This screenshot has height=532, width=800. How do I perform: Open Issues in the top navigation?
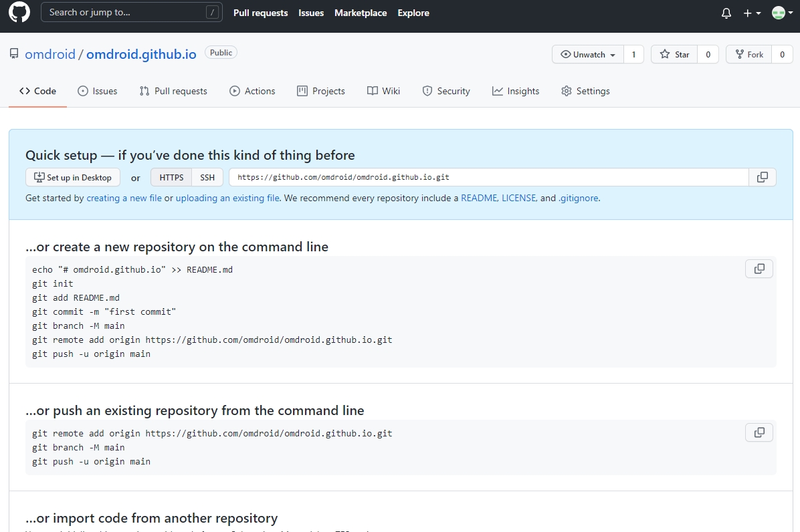(x=311, y=13)
